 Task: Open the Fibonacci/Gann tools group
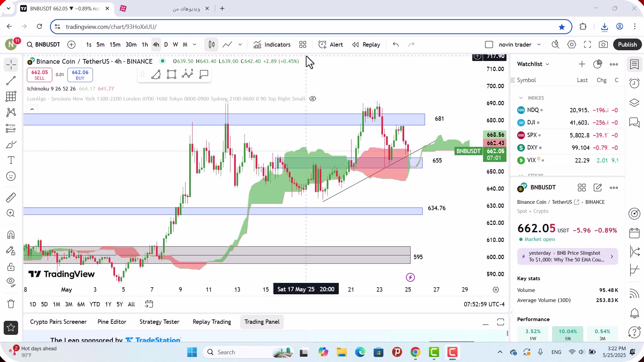coord(11,97)
